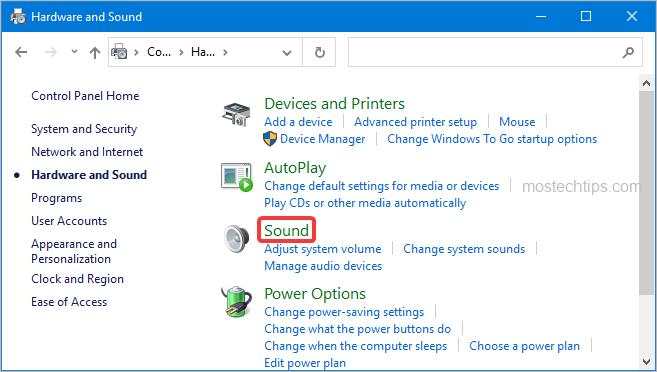Open Advanced printer setup
This screenshot has width=657, height=372.
click(416, 122)
